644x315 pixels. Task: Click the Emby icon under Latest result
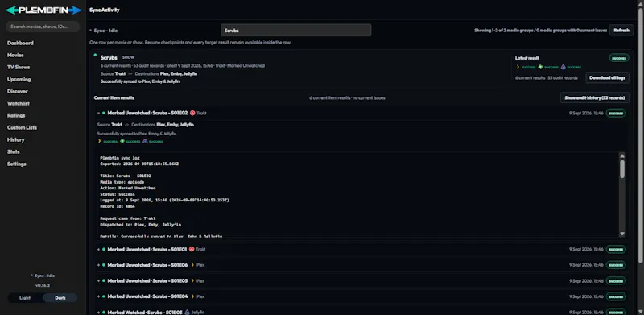(540, 67)
